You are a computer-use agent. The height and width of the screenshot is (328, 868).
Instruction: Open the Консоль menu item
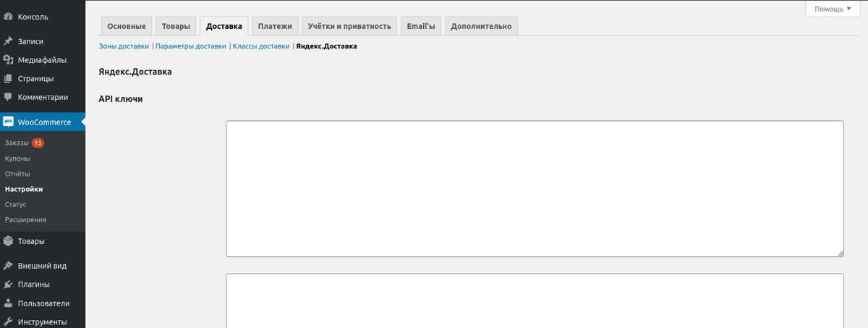[x=43, y=16]
